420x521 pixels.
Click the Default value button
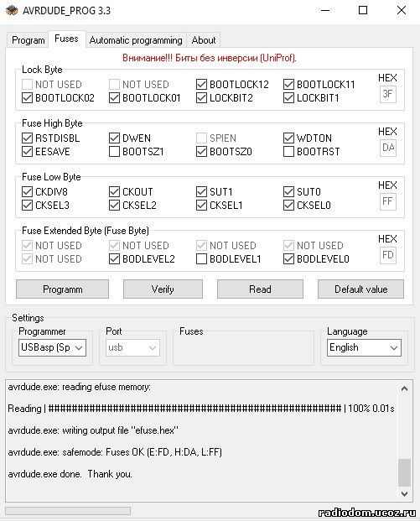click(x=361, y=289)
